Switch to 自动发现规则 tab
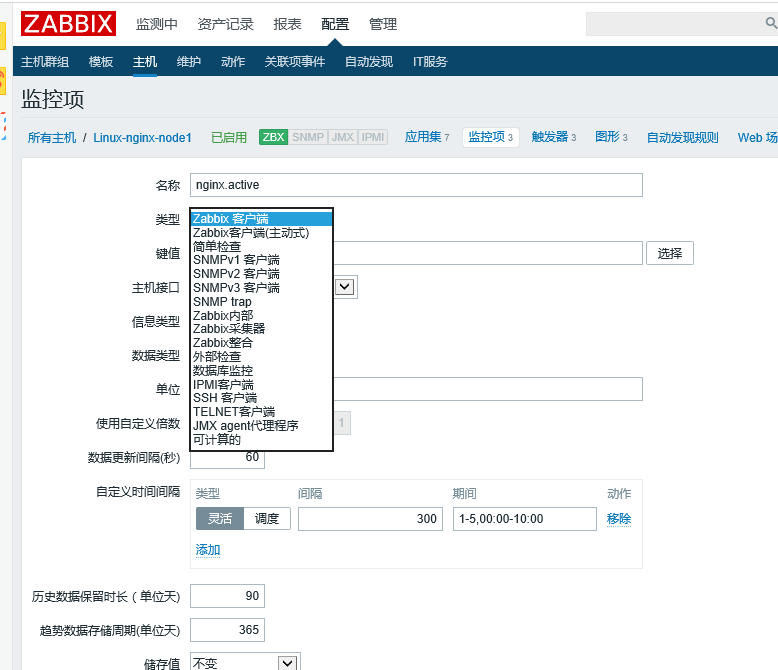The height and width of the screenshot is (670, 778). [682, 137]
